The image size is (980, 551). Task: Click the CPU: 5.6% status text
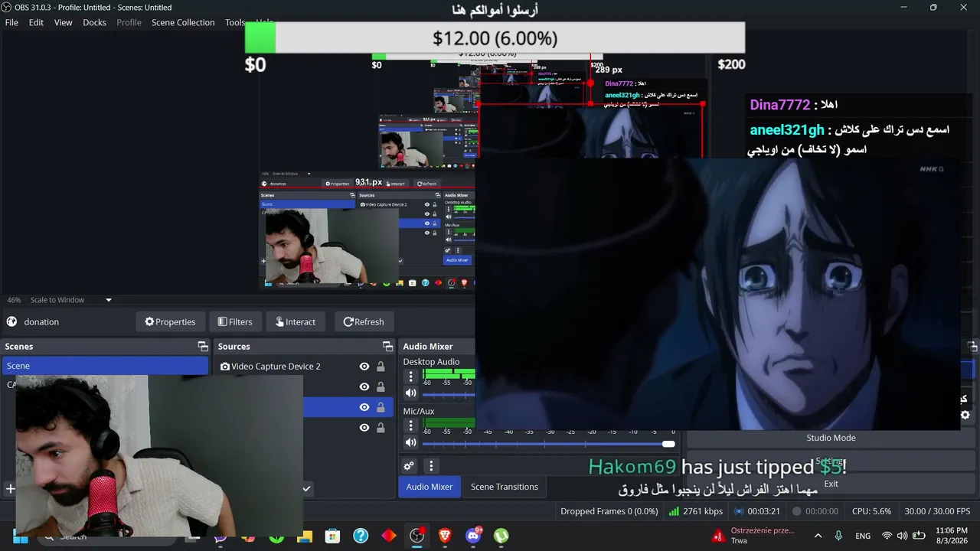click(871, 511)
